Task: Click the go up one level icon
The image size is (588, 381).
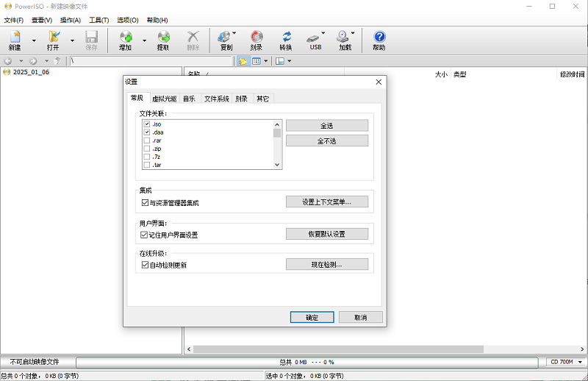Action: click(x=57, y=61)
